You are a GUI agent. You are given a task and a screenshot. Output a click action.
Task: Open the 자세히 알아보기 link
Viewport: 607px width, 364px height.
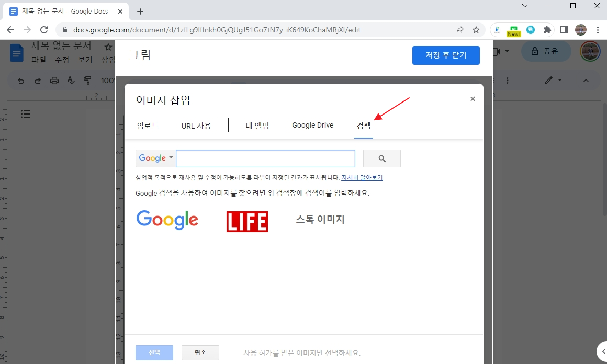pos(361,177)
